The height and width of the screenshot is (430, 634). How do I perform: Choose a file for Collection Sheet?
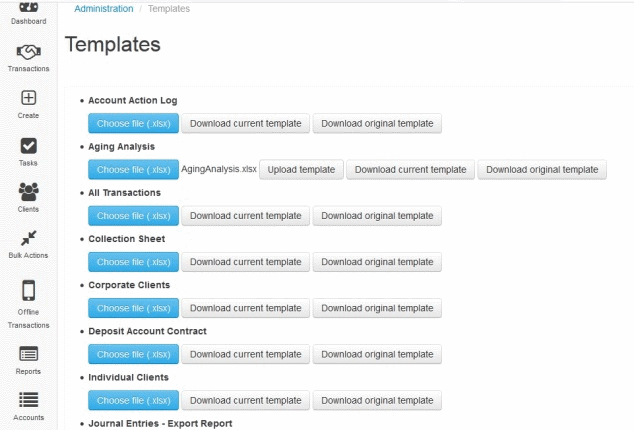[133, 262]
